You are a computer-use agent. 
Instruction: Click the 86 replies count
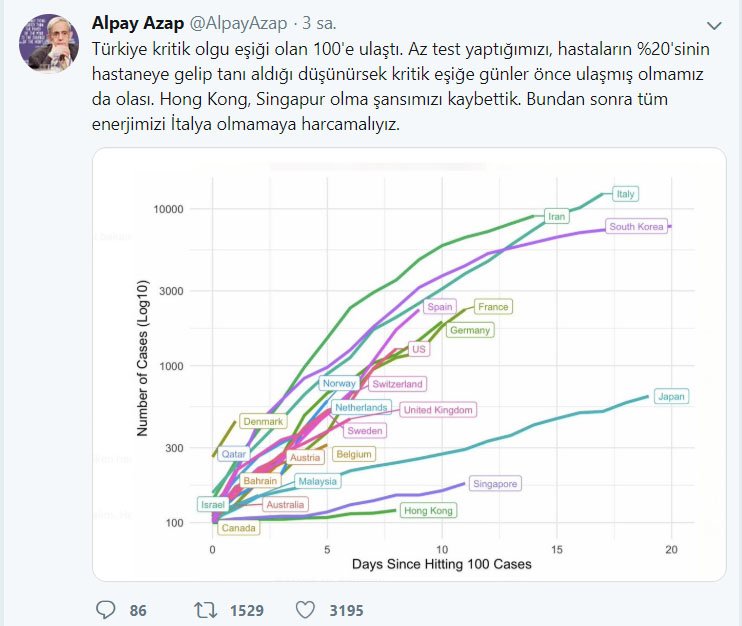[138, 610]
